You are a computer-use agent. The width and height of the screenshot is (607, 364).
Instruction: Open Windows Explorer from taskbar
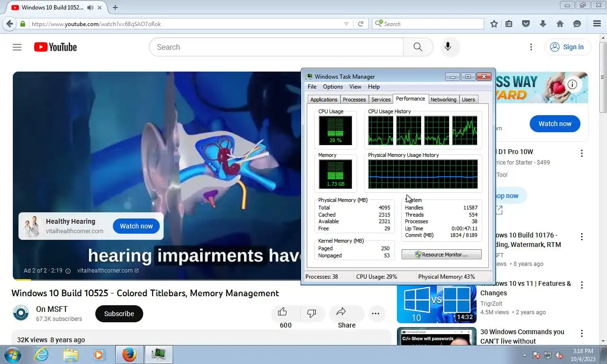pyautogui.click(x=71, y=355)
